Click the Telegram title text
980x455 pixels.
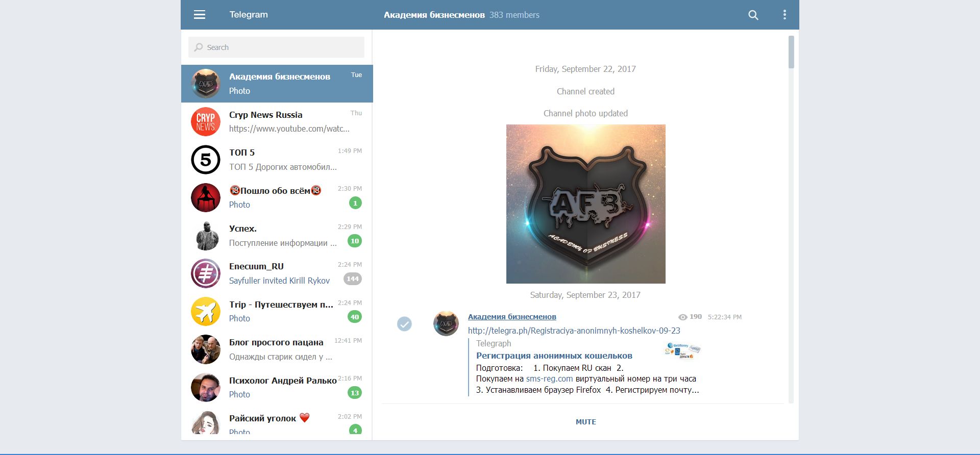[x=249, y=15]
